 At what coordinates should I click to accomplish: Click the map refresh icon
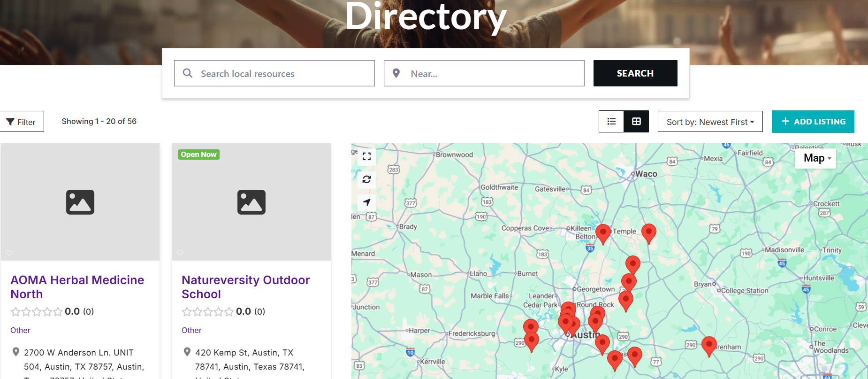pos(366,179)
